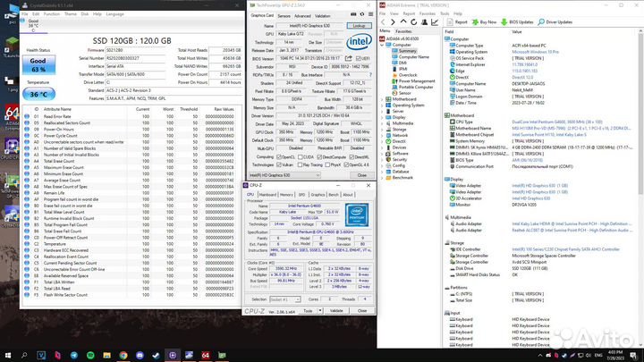The height and width of the screenshot is (362, 644).
Task: Open the AIDA64 graph toolbar icon
Action: point(435,22)
